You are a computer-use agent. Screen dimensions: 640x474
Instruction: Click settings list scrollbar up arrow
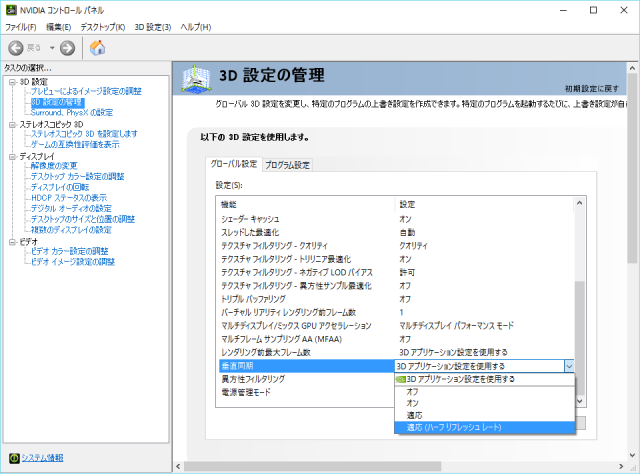point(580,205)
